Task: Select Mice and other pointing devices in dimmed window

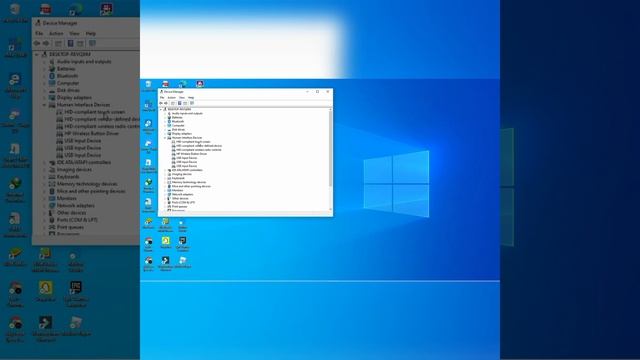Action: (x=91, y=191)
